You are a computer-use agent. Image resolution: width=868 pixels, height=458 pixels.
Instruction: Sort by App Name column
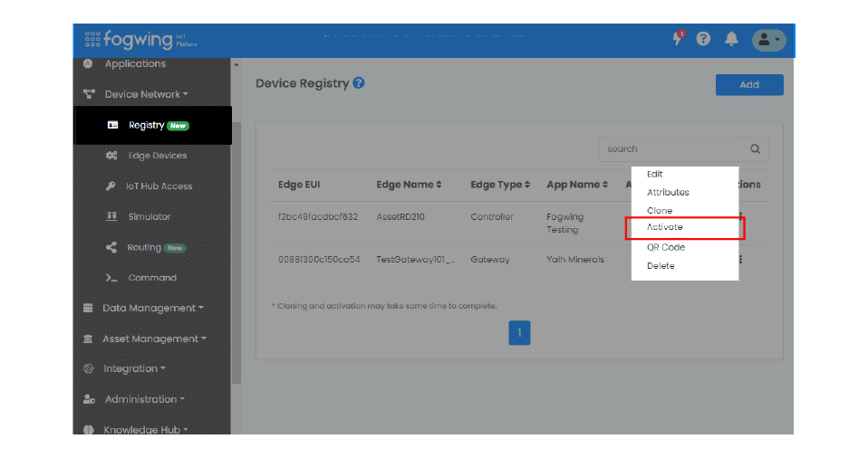[577, 185]
